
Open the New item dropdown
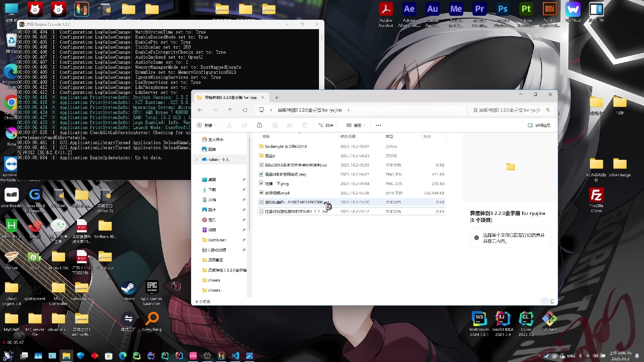point(207,125)
